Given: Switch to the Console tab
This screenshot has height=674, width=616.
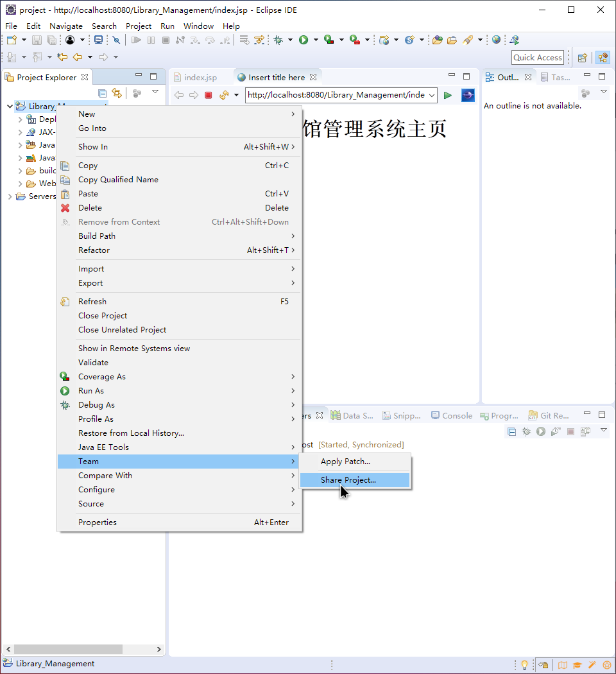Looking at the screenshot, I should [x=452, y=416].
